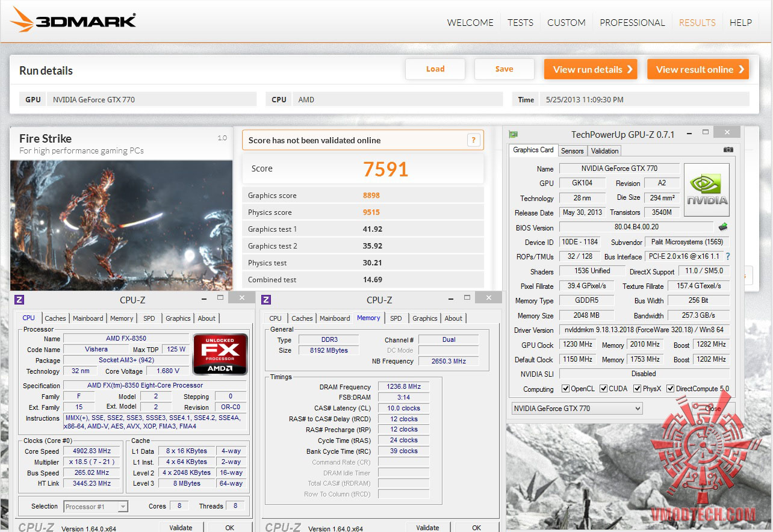Open the TESTS section
Image resolution: width=773 pixels, height=532 pixels.
520,23
